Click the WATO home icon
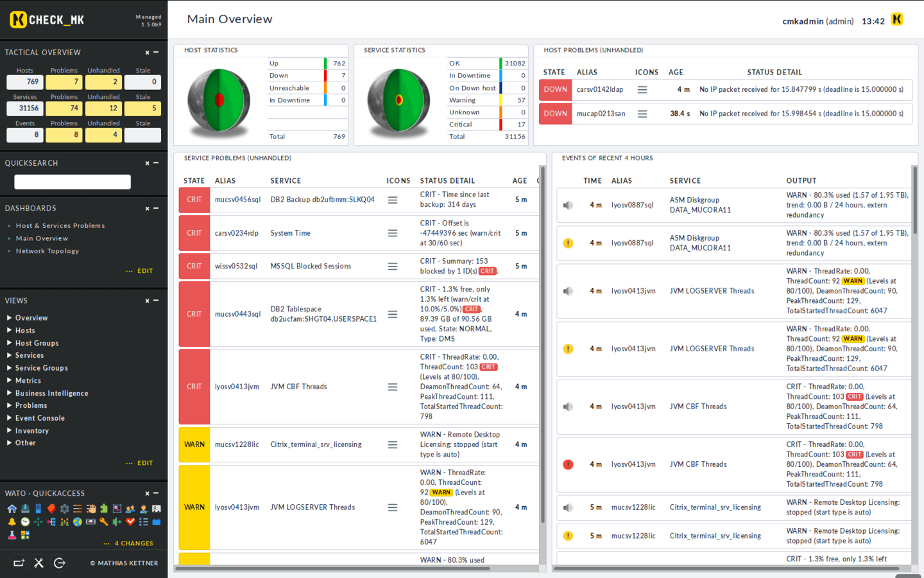 [x=12, y=509]
